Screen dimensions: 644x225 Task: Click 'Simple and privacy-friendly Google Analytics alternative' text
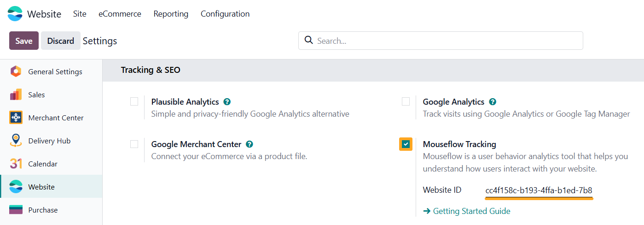click(x=250, y=114)
